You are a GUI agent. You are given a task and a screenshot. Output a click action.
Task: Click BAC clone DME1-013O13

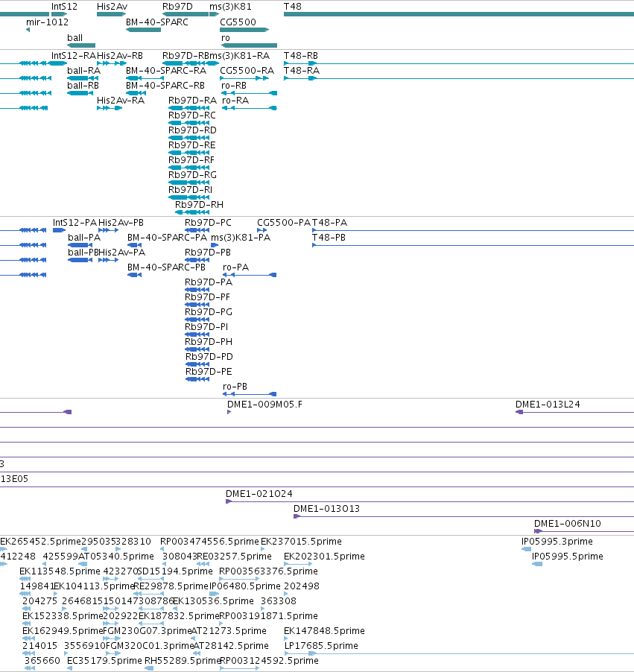(326, 509)
